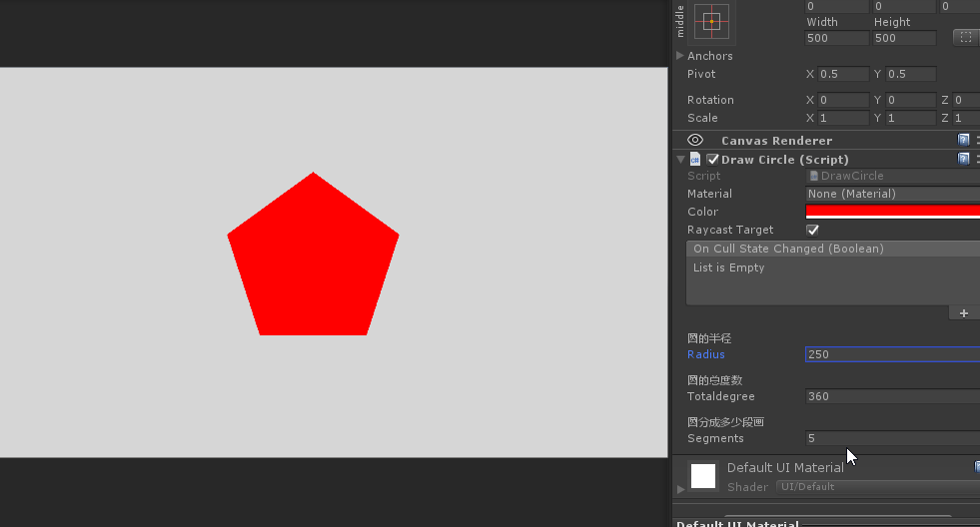This screenshot has width=980, height=527.
Task: Click the List is Empty text
Action: click(x=728, y=267)
